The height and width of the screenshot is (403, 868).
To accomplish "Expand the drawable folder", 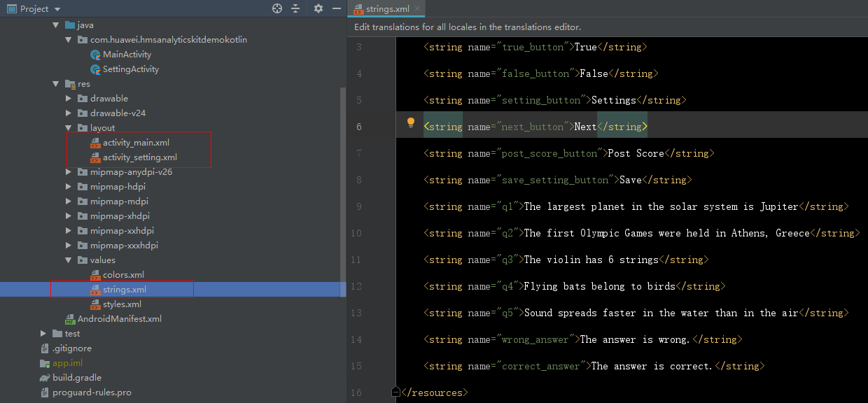I will click(67, 98).
